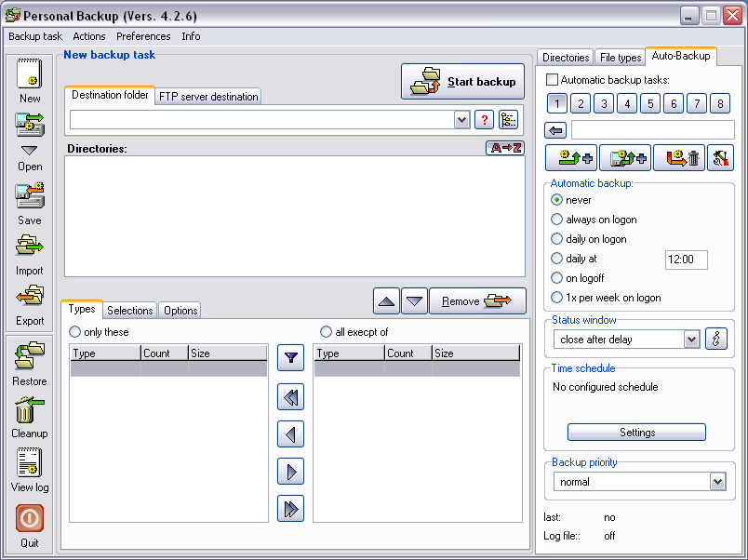
Task: Switch to the Options tab
Action: coord(180,311)
